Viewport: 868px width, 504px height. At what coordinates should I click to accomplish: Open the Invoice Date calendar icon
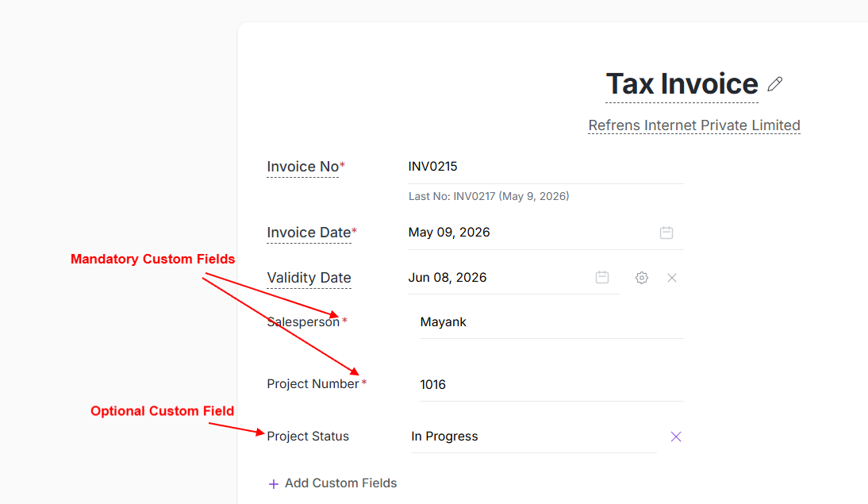tap(666, 233)
